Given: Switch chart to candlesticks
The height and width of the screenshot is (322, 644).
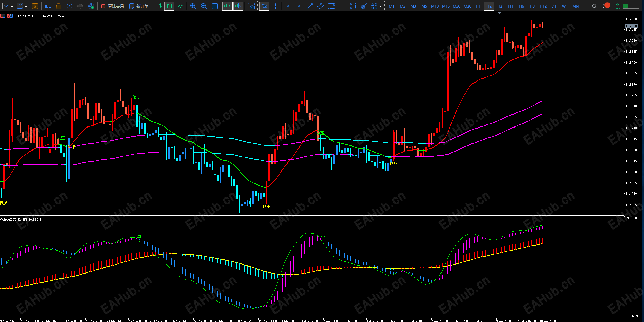Looking at the screenshot, I should pos(169,6).
